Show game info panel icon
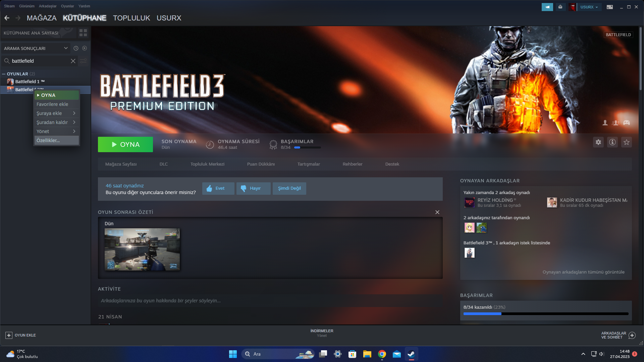Image resolution: width=644 pixels, height=362 pixels. [612, 142]
